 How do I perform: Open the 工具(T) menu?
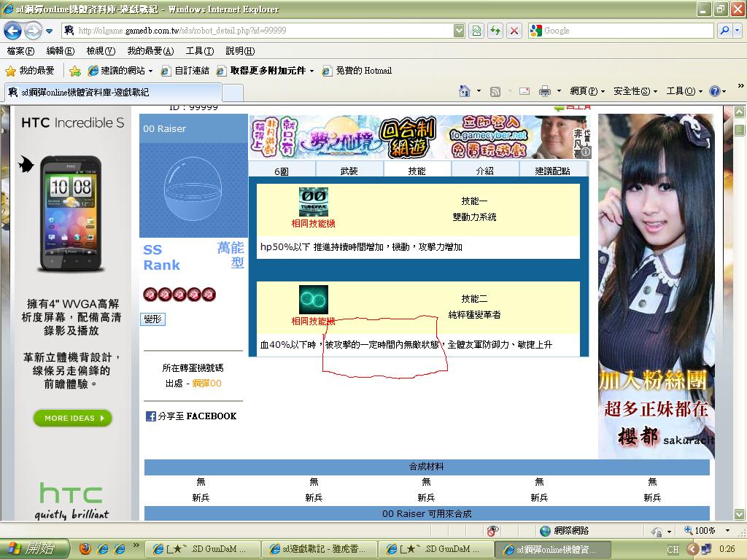click(200, 50)
